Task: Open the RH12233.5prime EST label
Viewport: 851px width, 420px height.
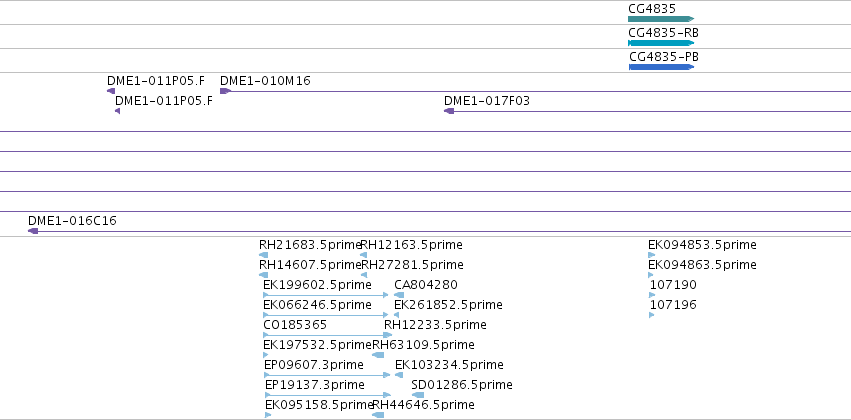Action: 435,325
